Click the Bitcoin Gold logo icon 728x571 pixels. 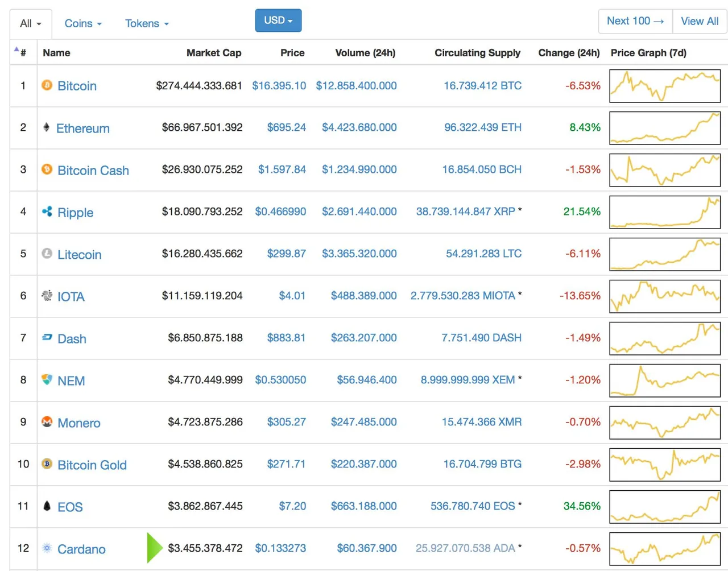[47, 464]
